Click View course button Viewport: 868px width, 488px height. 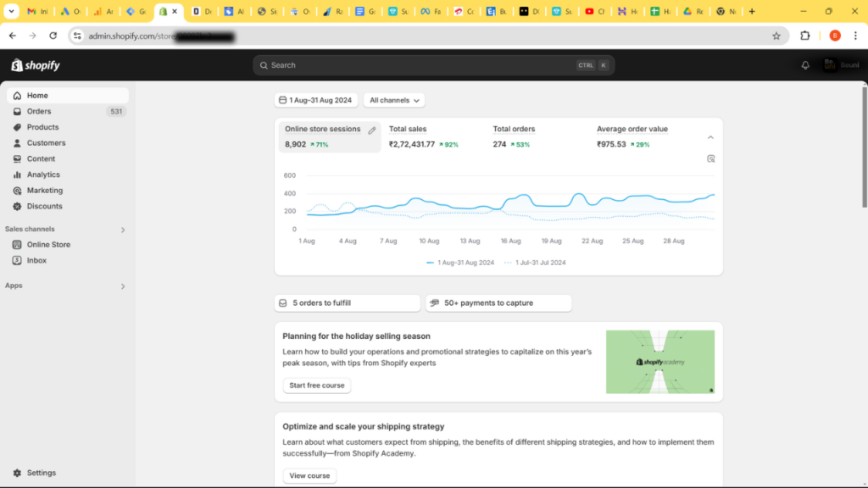click(x=309, y=476)
